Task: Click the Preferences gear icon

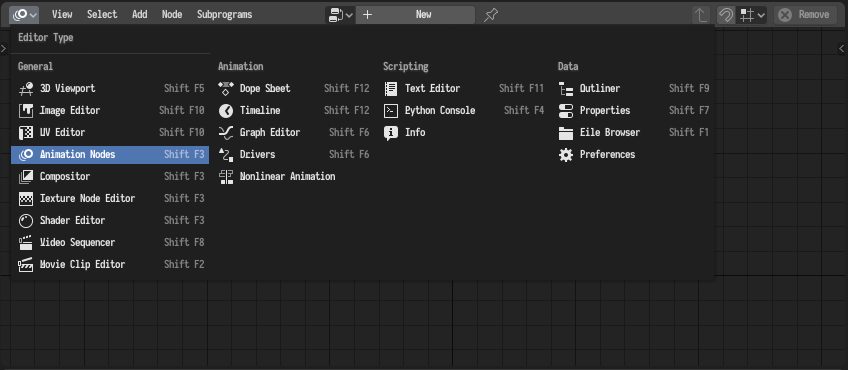Action: [x=566, y=155]
